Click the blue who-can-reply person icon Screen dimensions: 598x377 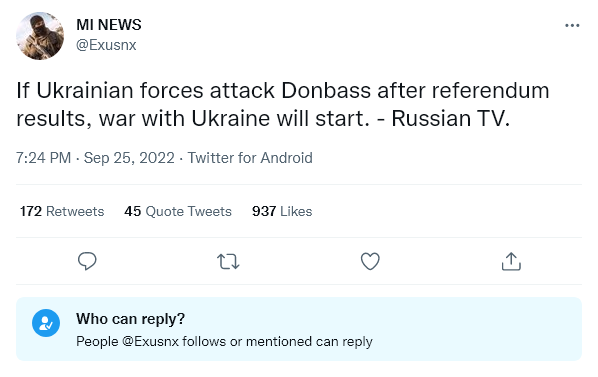coord(46,323)
